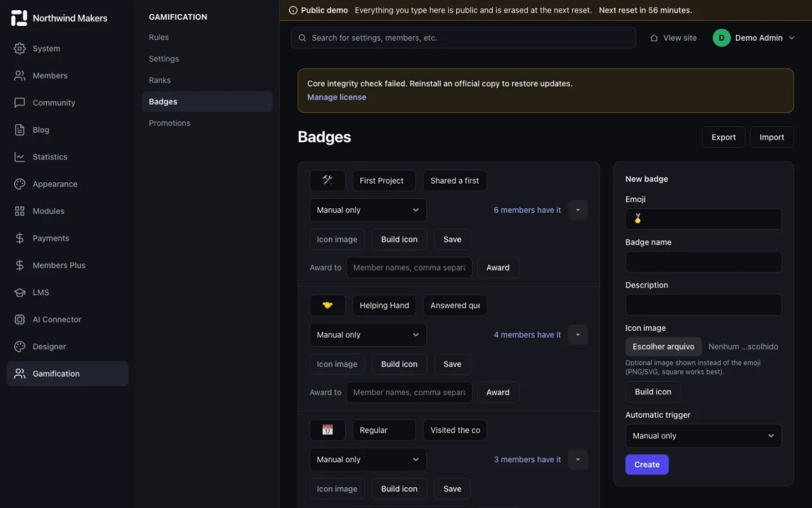812x508 pixels.
Task: Click the Export button
Action: click(723, 137)
